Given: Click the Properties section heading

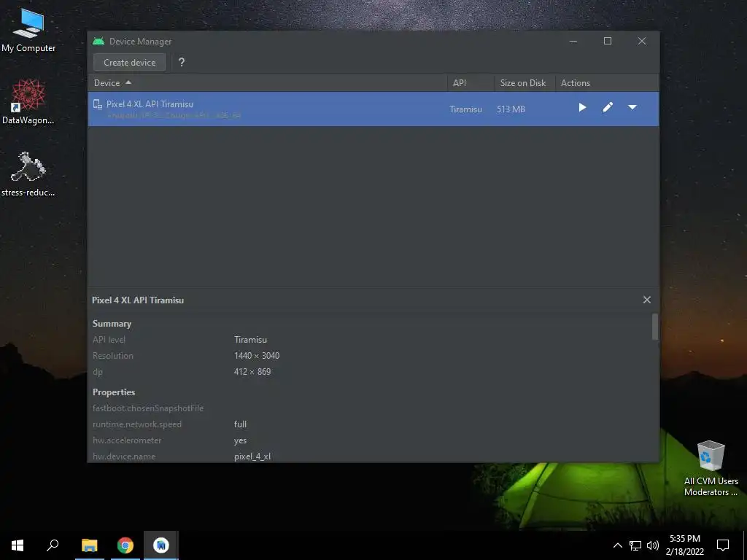Looking at the screenshot, I should coord(114,392).
